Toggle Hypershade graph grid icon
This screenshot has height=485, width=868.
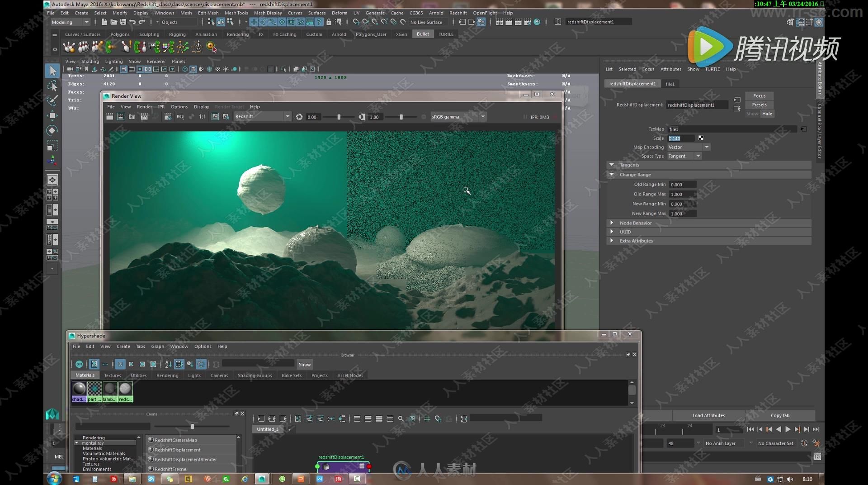click(427, 419)
